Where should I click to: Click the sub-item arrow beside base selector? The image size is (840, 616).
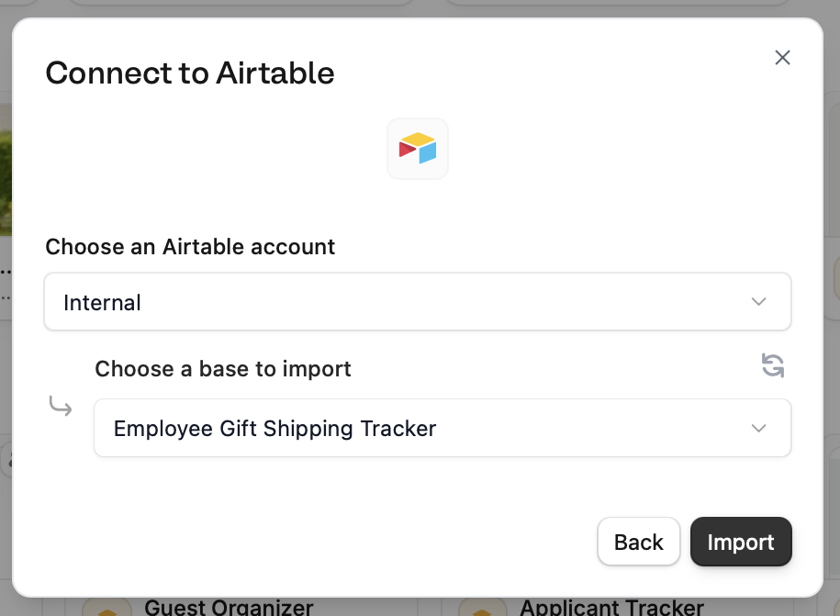[61, 406]
